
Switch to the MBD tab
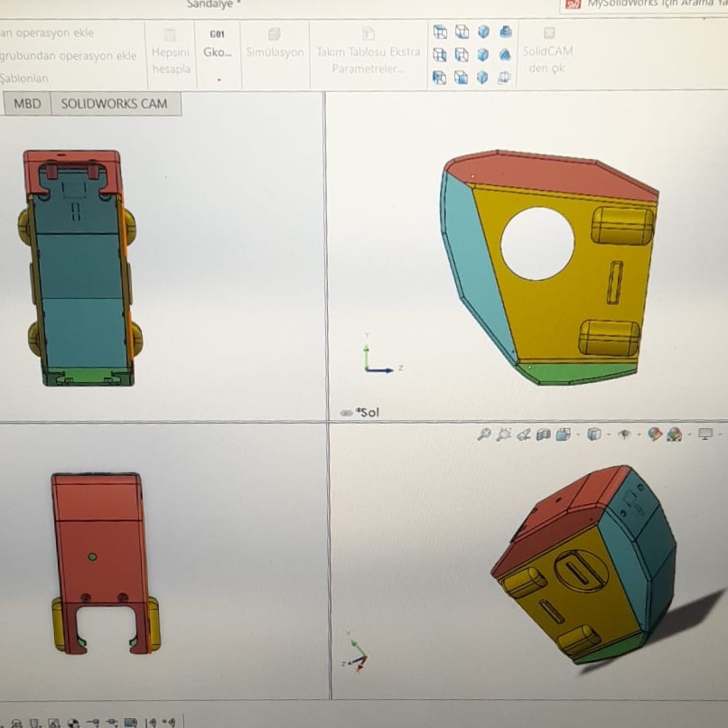(x=27, y=104)
